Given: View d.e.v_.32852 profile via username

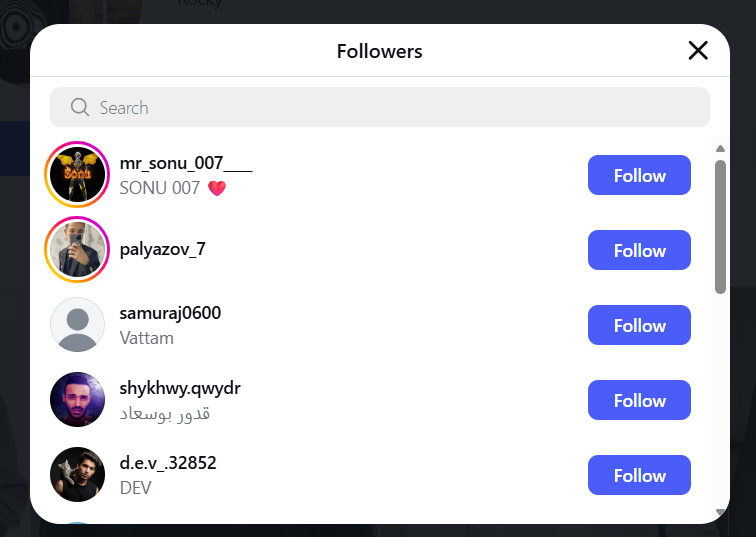Looking at the screenshot, I should coord(168,463).
